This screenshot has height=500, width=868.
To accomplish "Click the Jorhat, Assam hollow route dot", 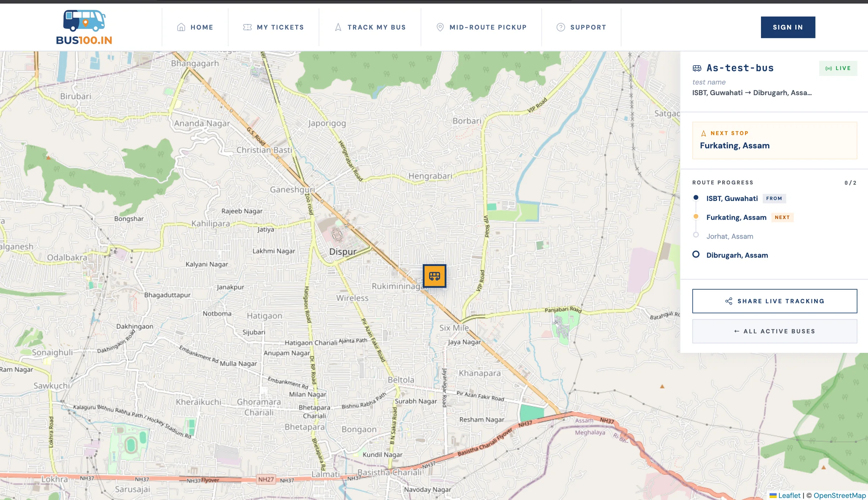I will click(696, 235).
